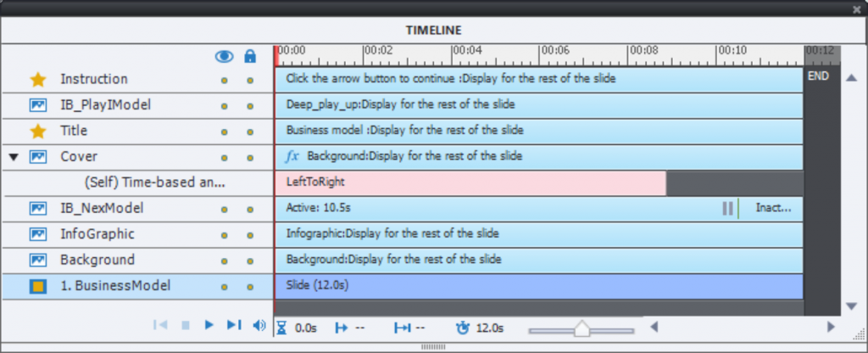Click the slide icon beside 1. BusinessModel

[37, 287]
